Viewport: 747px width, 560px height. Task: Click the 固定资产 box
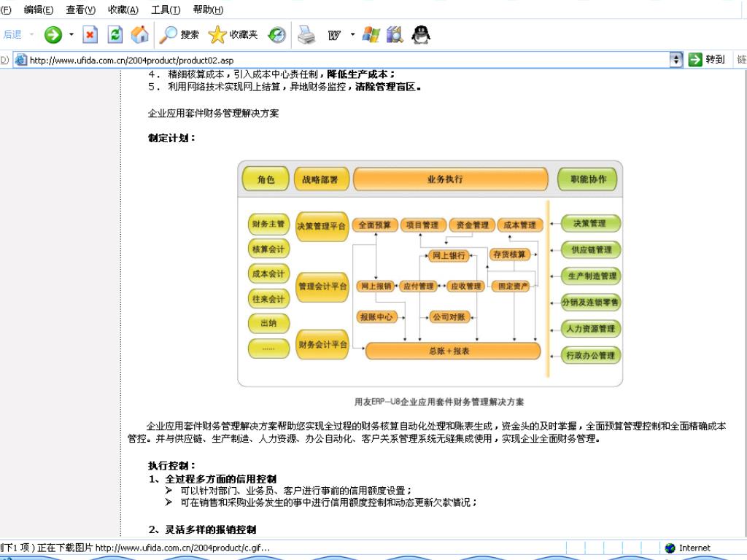click(512, 286)
